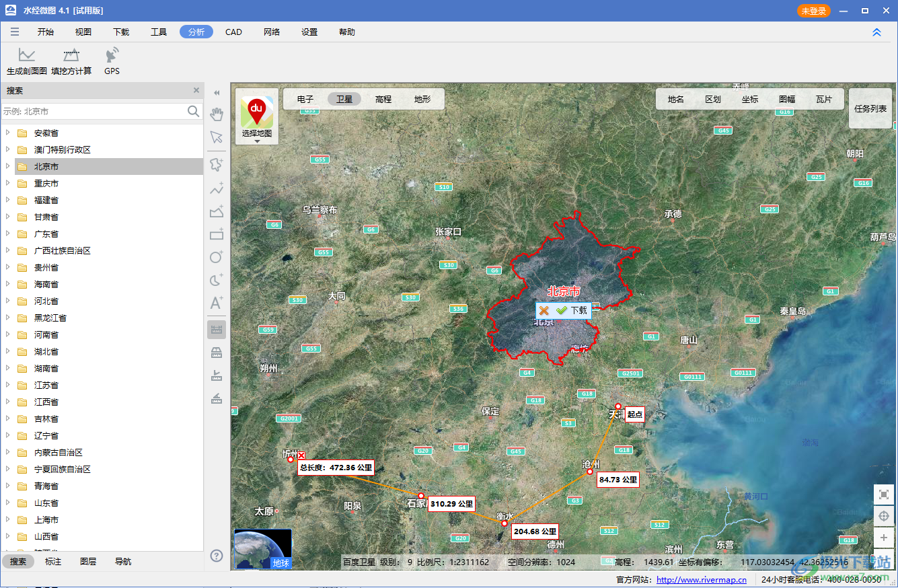
Task: Confirm download with green check 下载
Action: click(x=572, y=310)
